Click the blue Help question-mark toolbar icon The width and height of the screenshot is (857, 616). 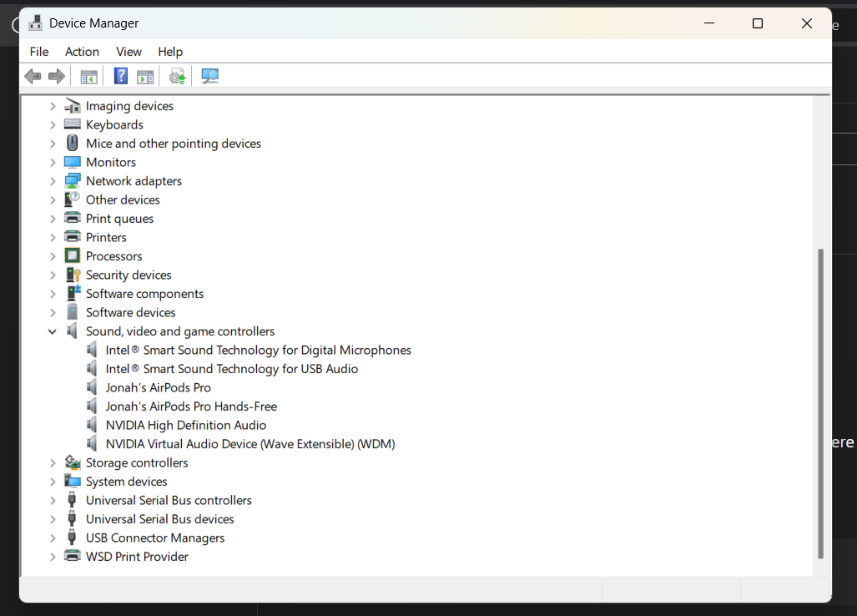[x=121, y=76]
